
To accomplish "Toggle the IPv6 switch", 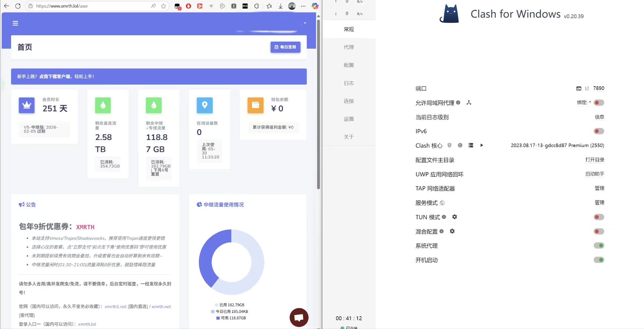I will coord(599,131).
